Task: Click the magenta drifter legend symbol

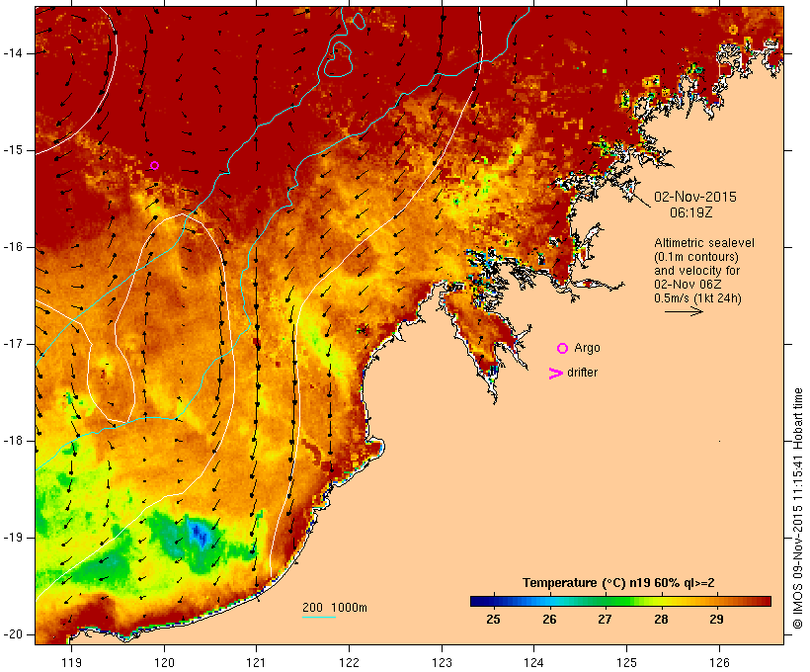Action: (556, 374)
